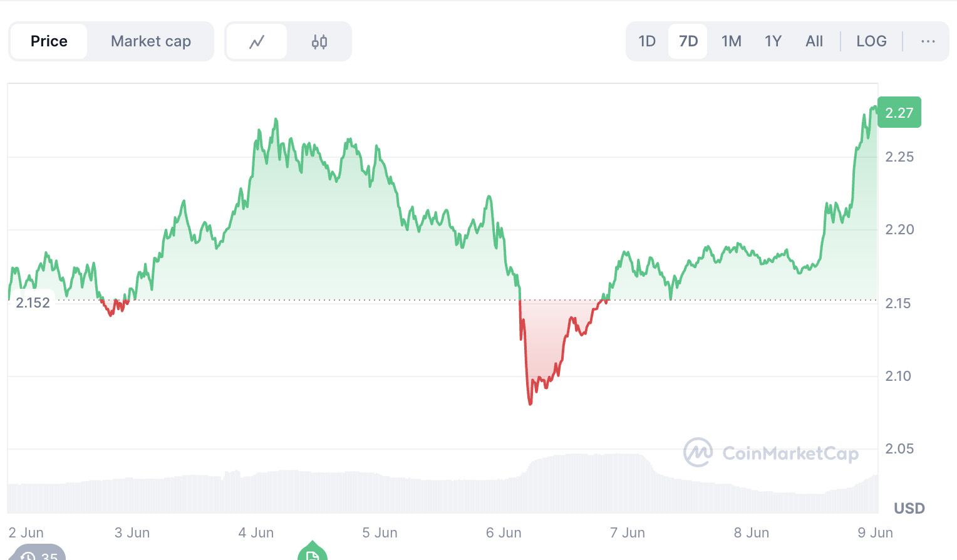Click the green 2.27 current price tag
Viewport: 957px width, 560px height.
tap(899, 113)
